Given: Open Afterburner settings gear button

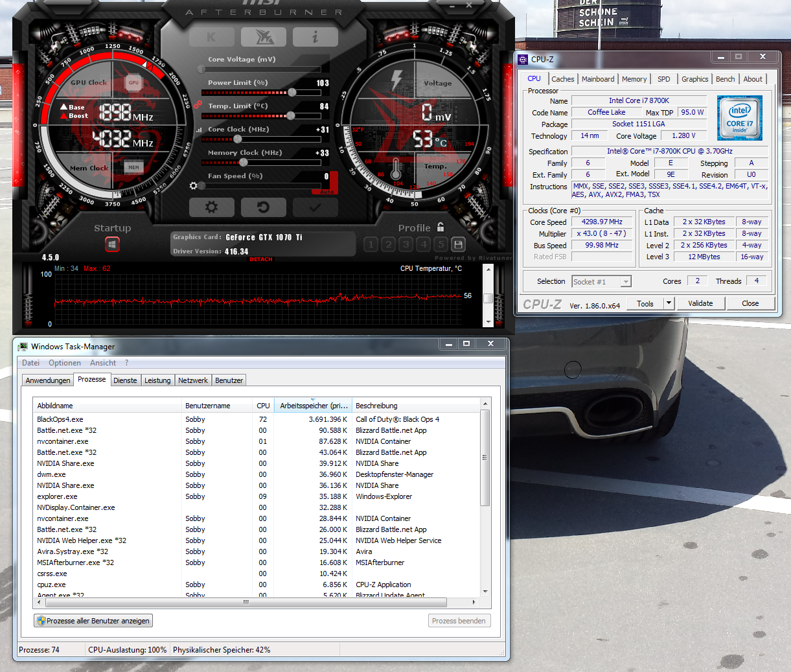Looking at the screenshot, I should (x=212, y=207).
